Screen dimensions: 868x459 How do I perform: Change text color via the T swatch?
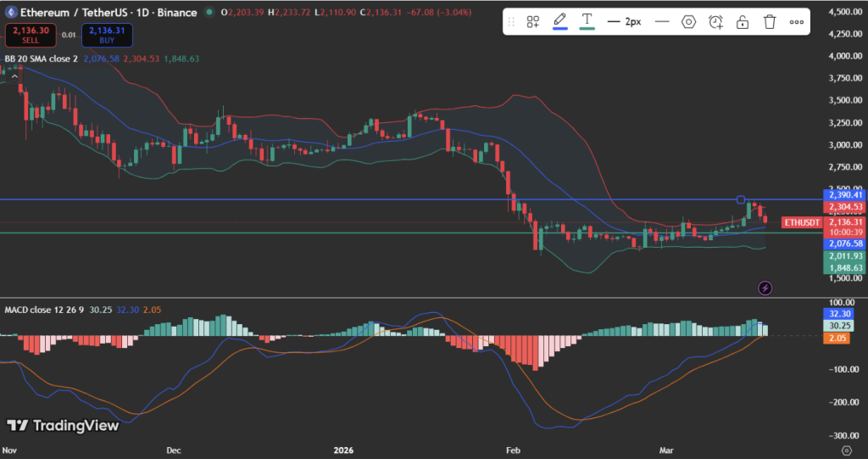[587, 21]
